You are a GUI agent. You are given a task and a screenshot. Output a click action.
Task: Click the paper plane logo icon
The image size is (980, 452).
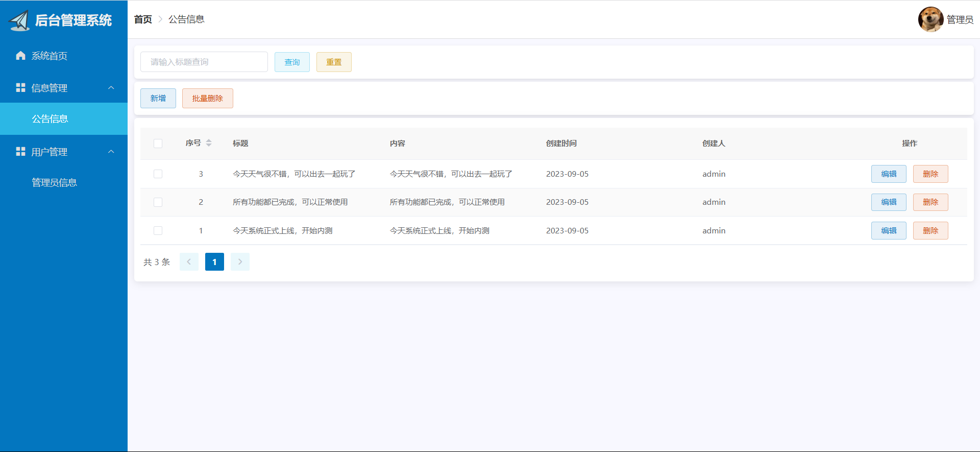[x=19, y=20]
